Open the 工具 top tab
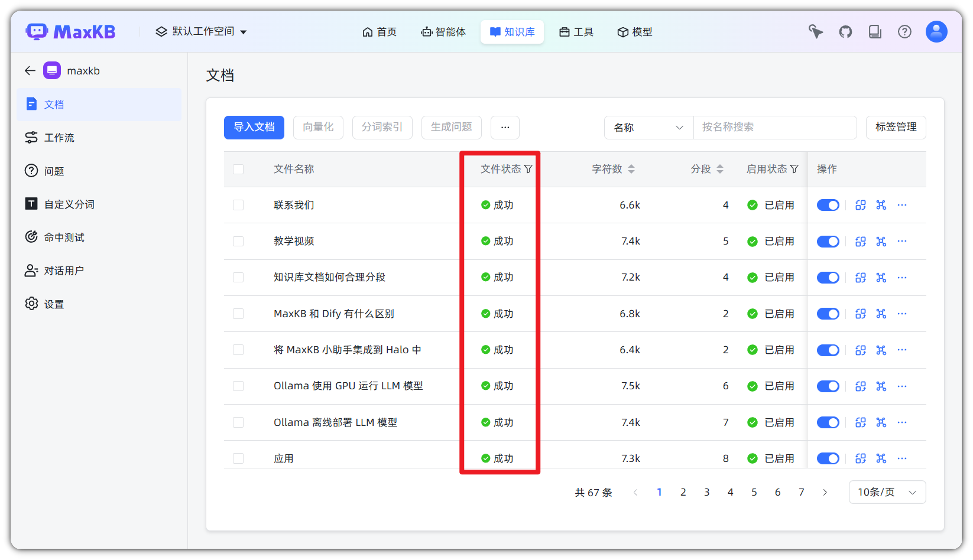The height and width of the screenshot is (560, 973). tap(576, 32)
